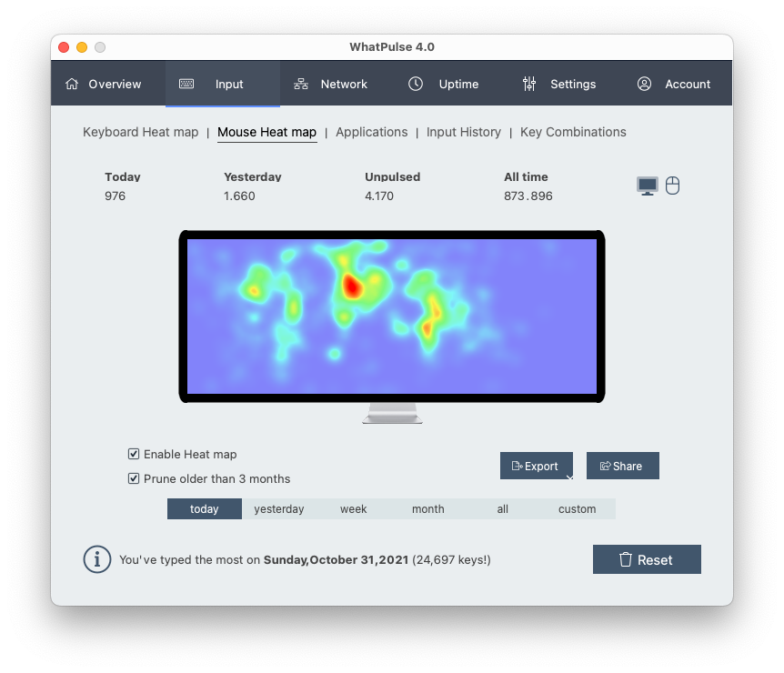This screenshot has height=673, width=784.
Task: View the Key Combinations section
Action: pos(573,132)
